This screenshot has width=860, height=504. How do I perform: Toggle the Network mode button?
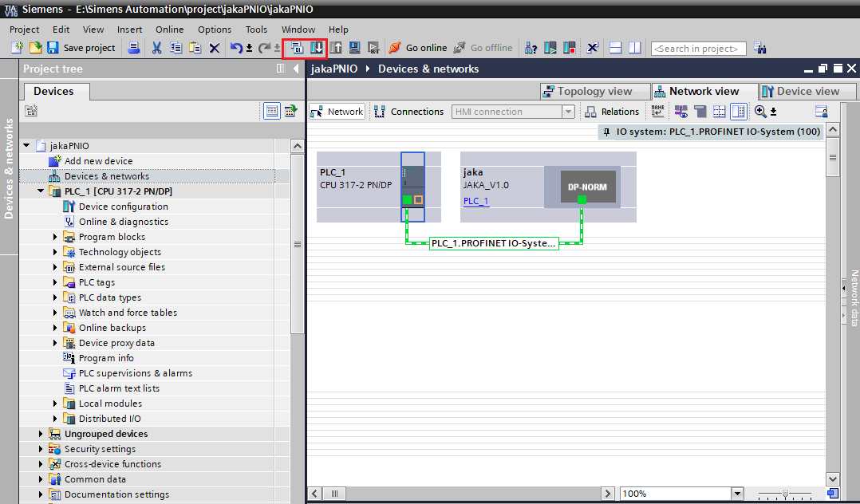337,112
